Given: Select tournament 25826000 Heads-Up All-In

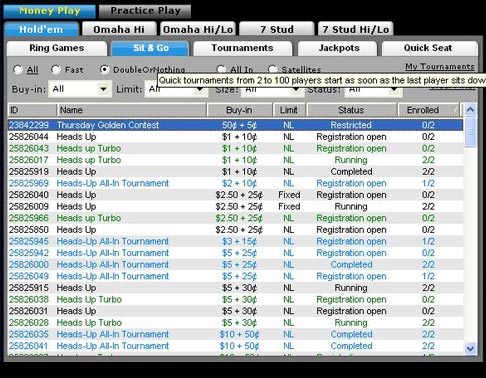Looking at the screenshot, I should [x=235, y=265].
